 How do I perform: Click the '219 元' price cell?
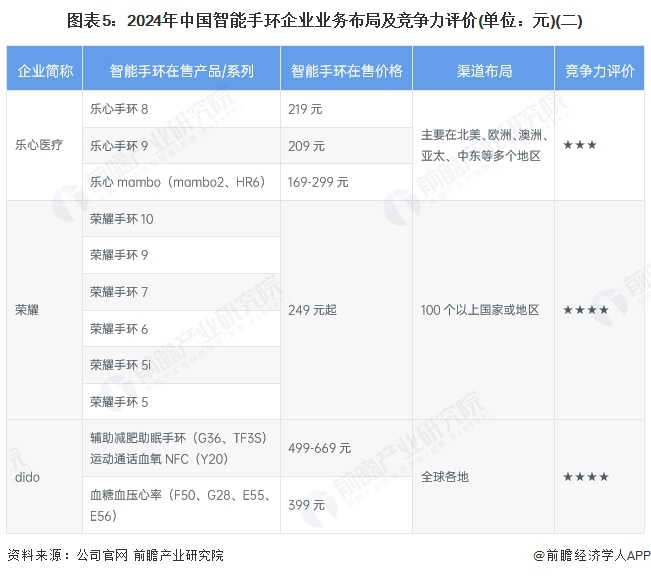tap(347, 109)
